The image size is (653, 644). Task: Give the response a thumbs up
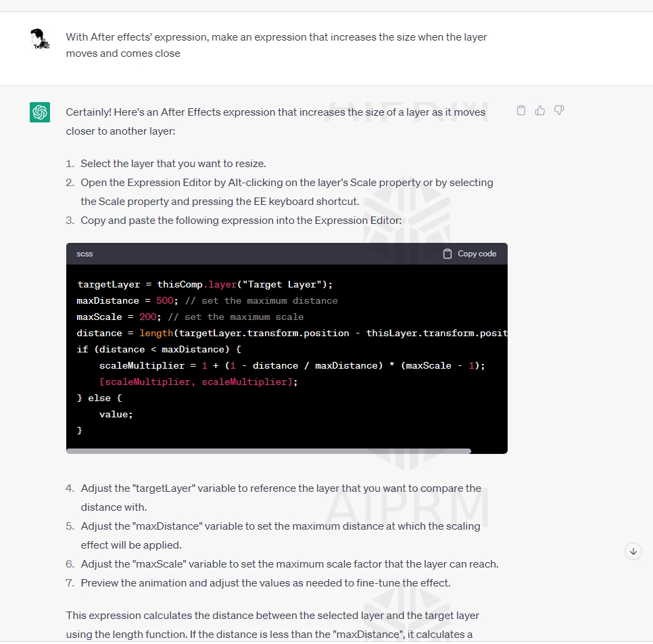[x=539, y=110]
